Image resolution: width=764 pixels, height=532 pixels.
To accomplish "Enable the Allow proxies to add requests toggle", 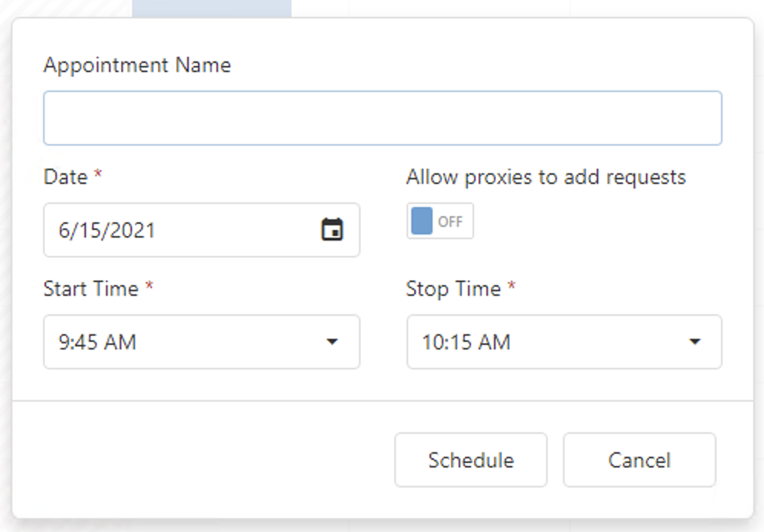I will tap(437, 222).
